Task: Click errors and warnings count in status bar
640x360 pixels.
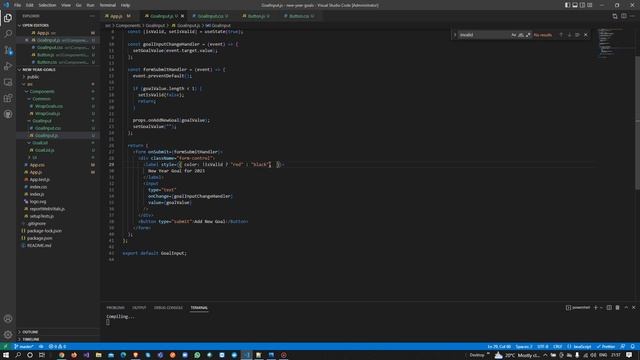Action: [57, 347]
